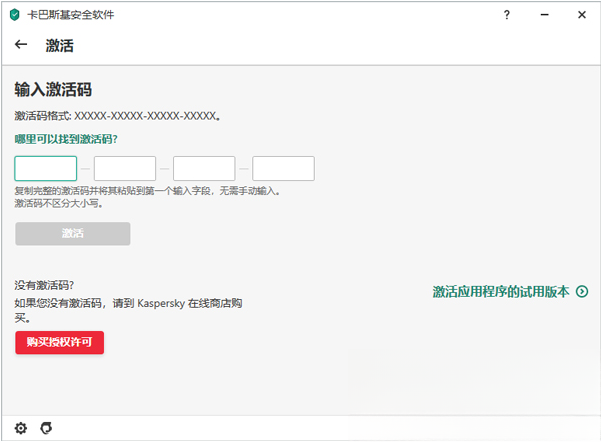Click the 激活码格式 format hint text
Screen dimensions: 601x442
tap(117, 116)
